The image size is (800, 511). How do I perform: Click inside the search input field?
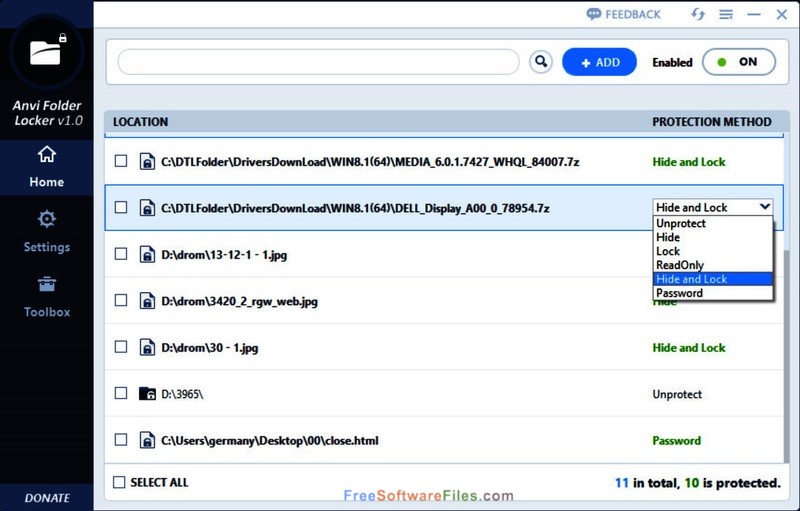(318, 62)
